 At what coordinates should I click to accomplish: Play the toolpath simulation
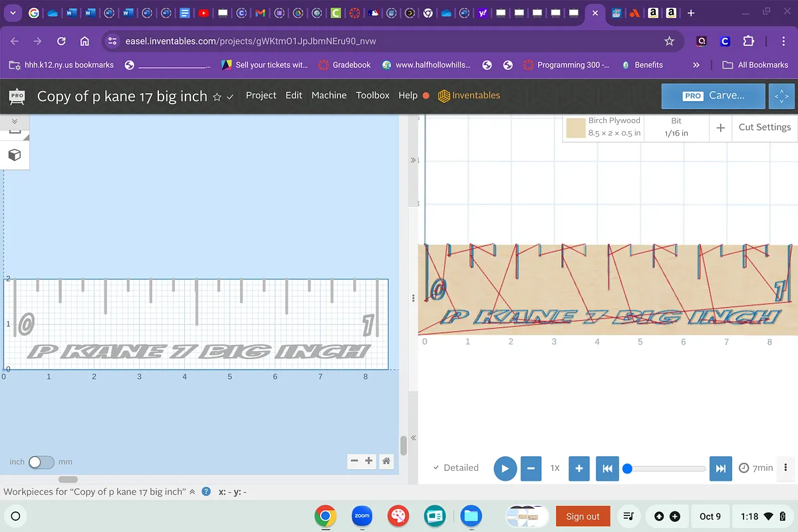pos(505,468)
